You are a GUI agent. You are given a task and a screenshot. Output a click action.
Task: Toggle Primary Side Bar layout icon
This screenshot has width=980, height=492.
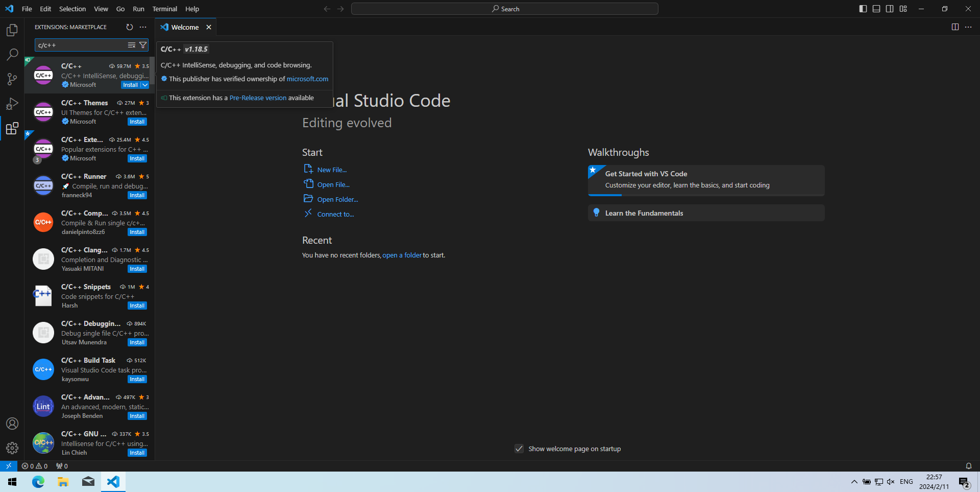point(863,9)
